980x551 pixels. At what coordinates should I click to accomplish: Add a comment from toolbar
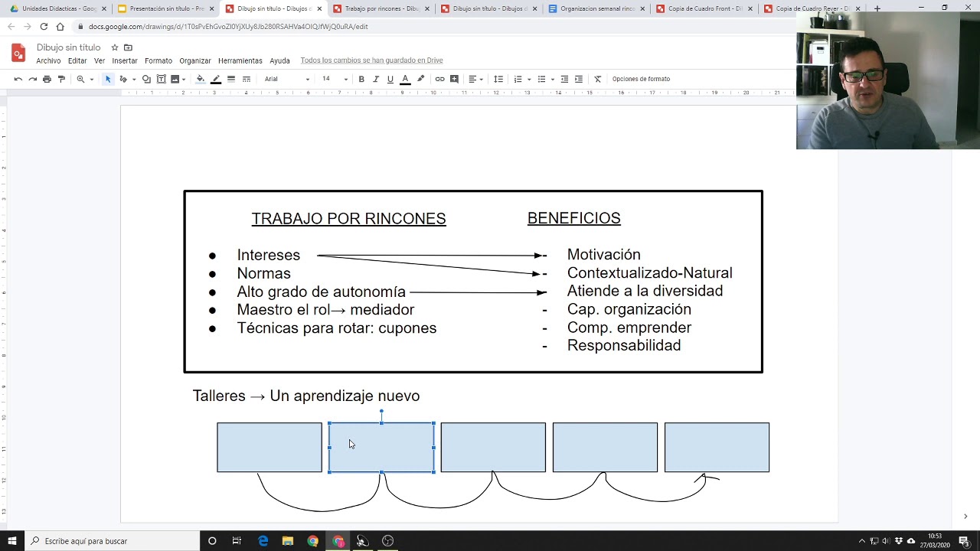click(x=454, y=79)
